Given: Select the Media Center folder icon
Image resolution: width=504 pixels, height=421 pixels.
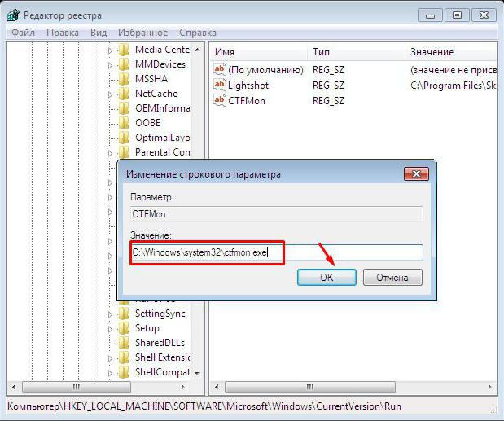Looking at the screenshot, I should [124, 50].
